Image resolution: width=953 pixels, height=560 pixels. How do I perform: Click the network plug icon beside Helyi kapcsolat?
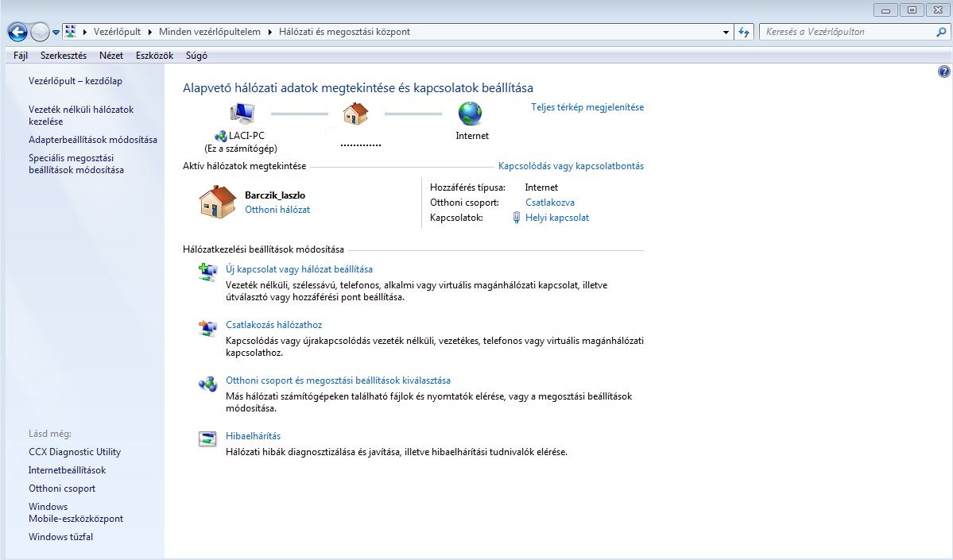[x=516, y=218]
